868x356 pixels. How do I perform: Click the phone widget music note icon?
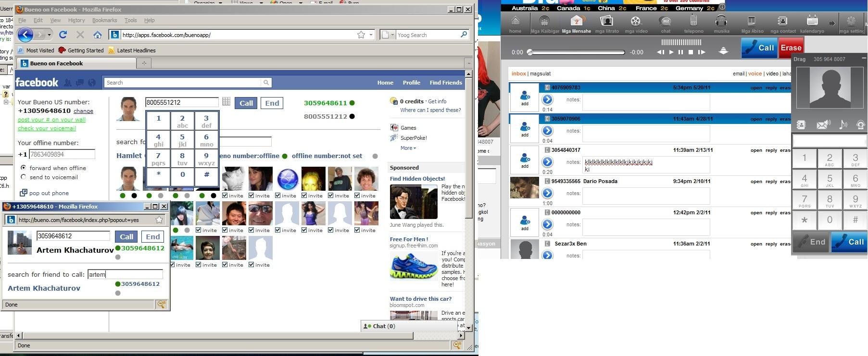(x=843, y=125)
